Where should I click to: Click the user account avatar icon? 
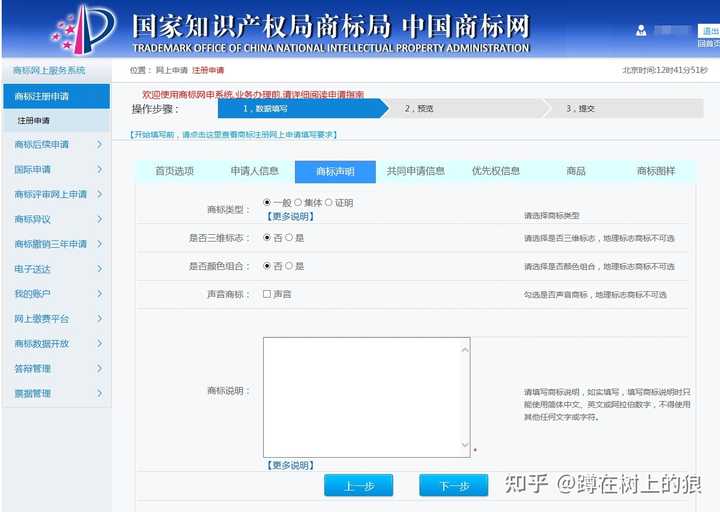click(641, 31)
